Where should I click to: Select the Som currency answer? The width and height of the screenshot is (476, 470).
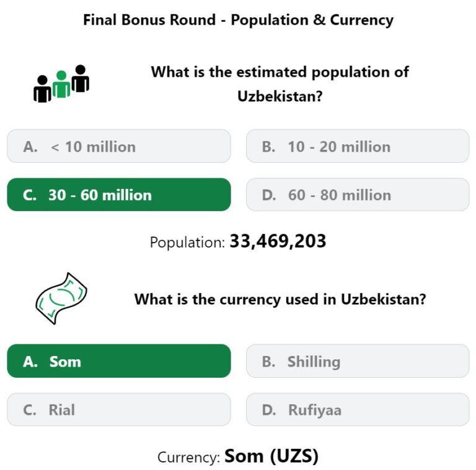(x=119, y=361)
